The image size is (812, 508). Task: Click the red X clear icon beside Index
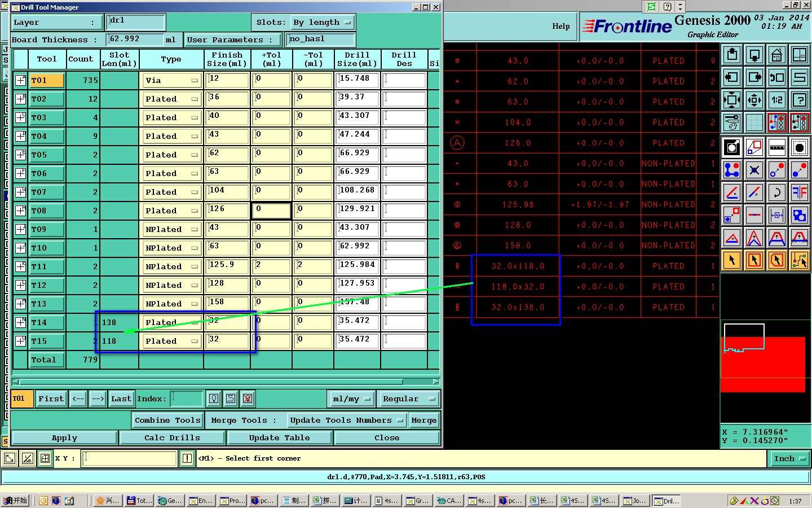pos(248,398)
